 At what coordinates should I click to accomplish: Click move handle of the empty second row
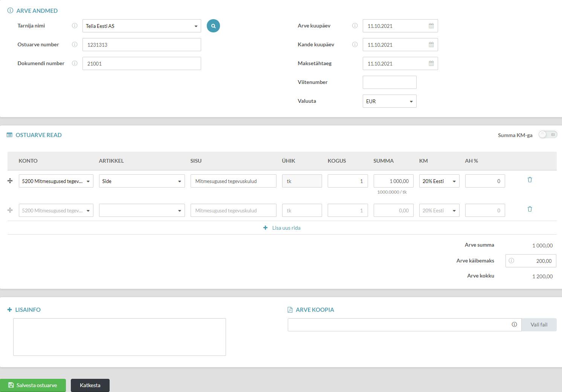click(10, 210)
